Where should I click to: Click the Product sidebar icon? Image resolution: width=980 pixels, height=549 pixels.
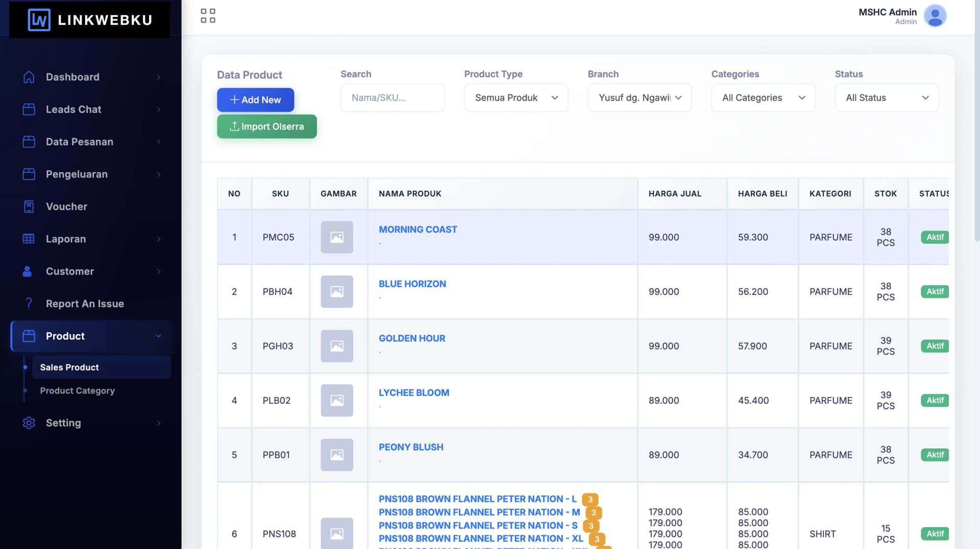(x=29, y=336)
